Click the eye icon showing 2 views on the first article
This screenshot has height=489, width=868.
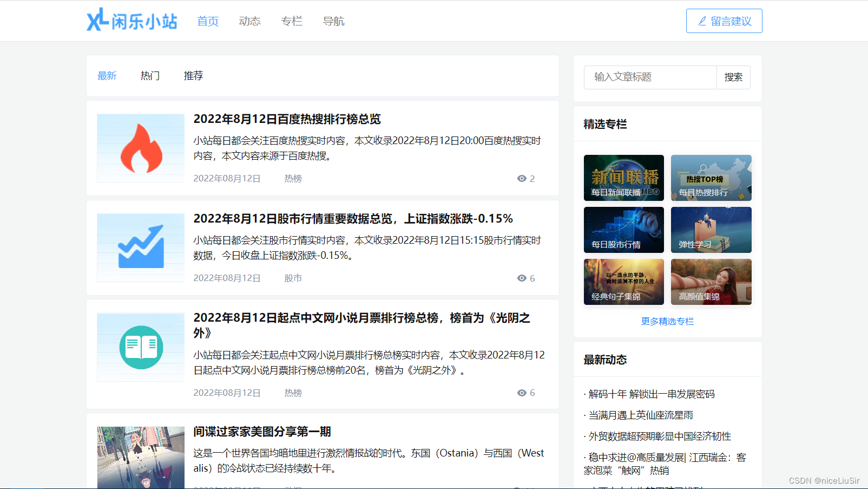[522, 178]
